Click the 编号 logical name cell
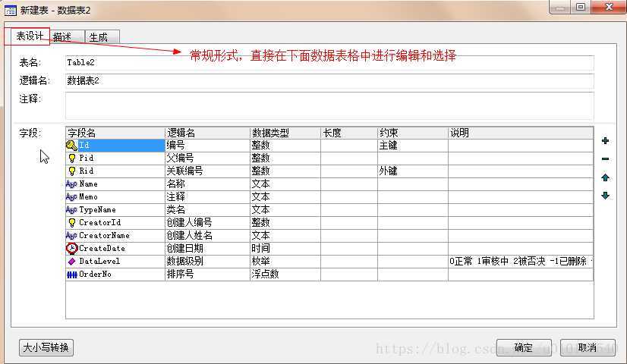 (207, 146)
